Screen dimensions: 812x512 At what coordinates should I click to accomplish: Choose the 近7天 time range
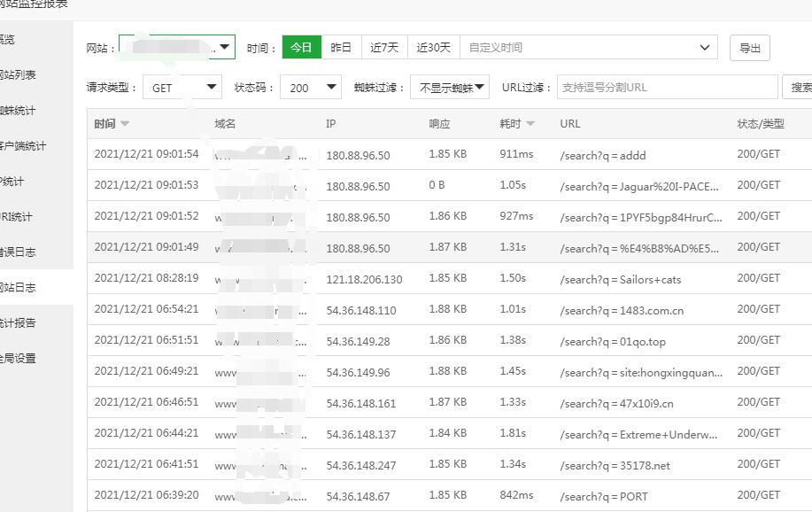coord(384,47)
